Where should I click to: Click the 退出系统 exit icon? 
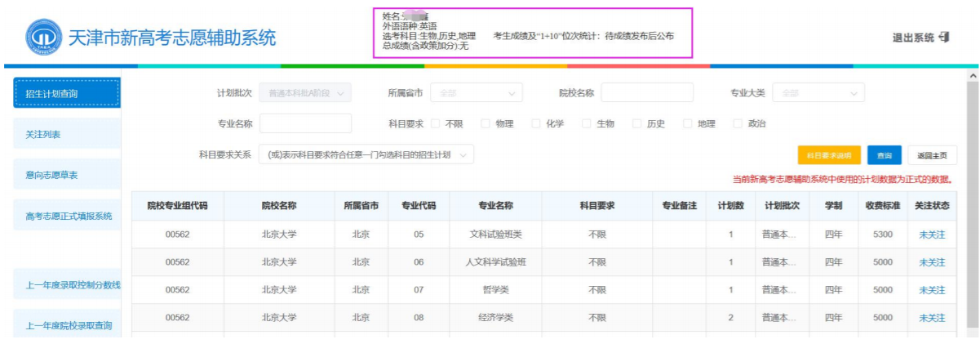[x=945, y=38]
